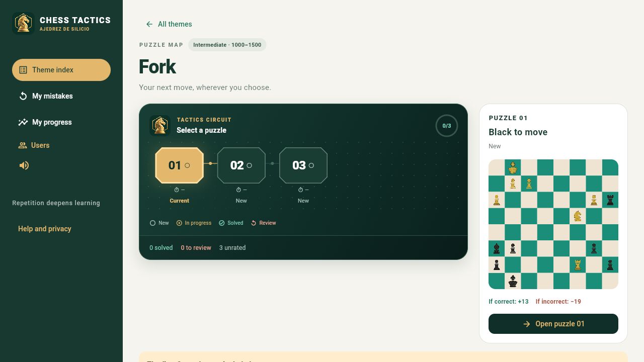Click the timer icon under puzzle 02
Screen dimensions: 644x362
click(x=238, y=190)
